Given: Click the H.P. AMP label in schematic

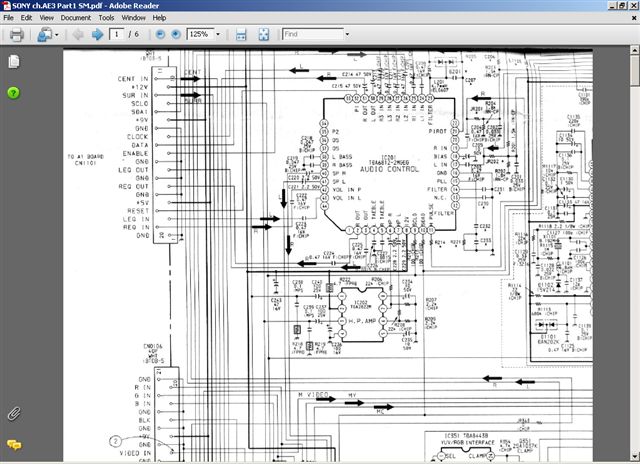Looking at the screenshot, I should (362, 321).
